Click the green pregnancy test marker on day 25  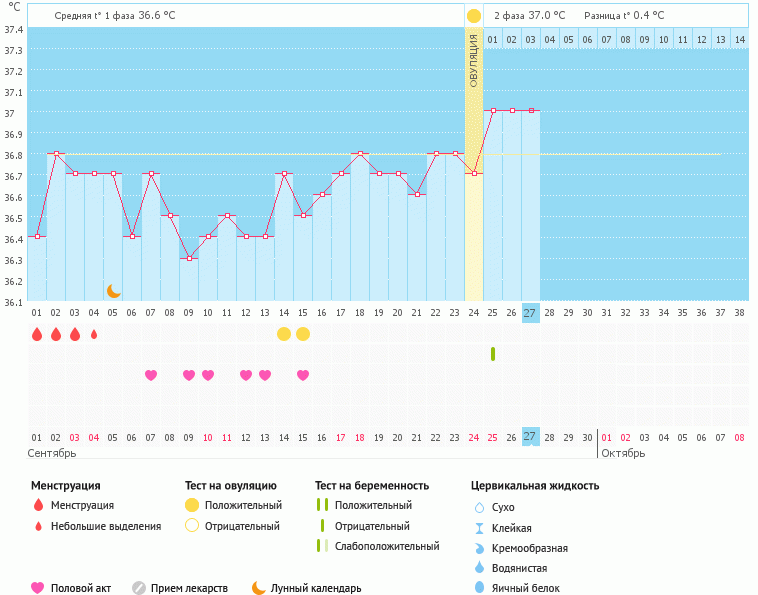click(493, 354)
